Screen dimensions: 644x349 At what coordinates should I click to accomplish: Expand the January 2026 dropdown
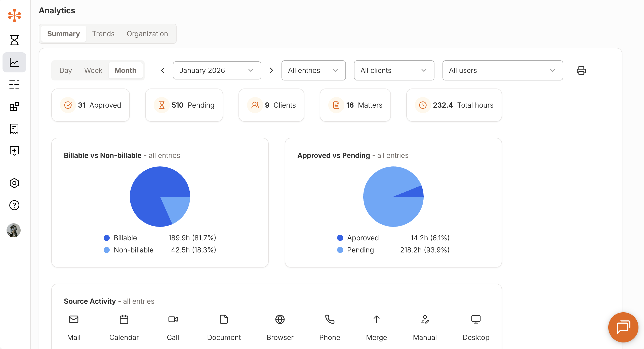point(217,70)
